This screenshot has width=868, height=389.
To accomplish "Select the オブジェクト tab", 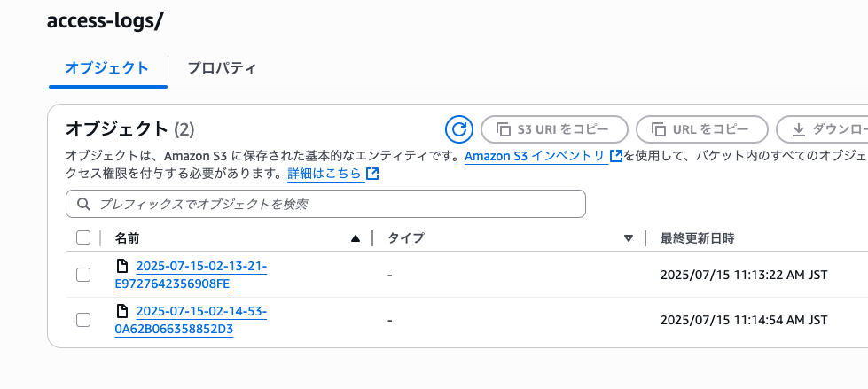I will [107, 68].
